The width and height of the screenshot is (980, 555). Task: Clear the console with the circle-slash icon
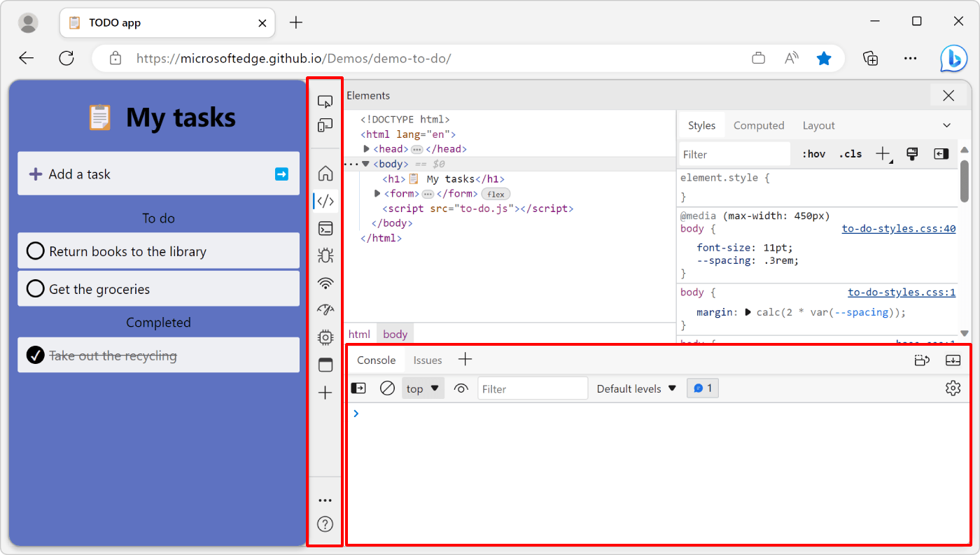(x=387, y=388)
